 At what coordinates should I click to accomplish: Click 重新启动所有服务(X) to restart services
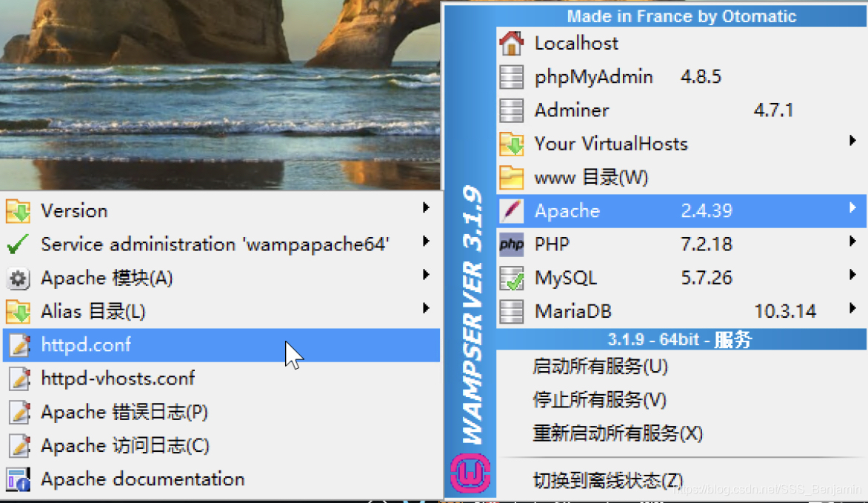coord(681,433)
